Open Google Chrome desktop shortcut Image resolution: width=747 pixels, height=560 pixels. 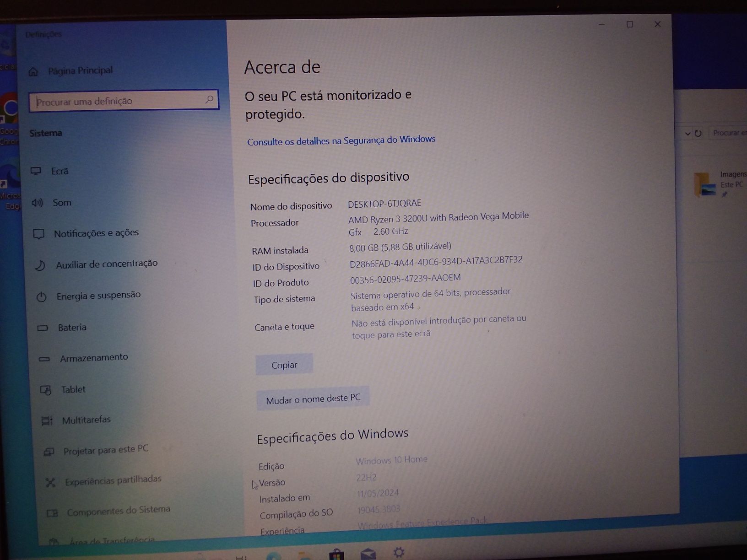(x=8, y=119)
